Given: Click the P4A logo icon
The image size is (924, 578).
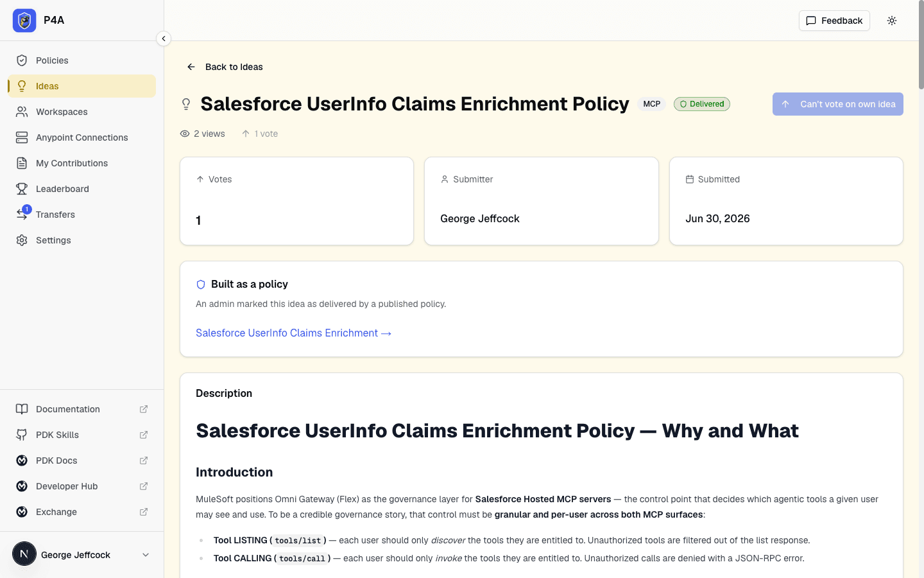Looking at the screenshot, I should point(24,21).
